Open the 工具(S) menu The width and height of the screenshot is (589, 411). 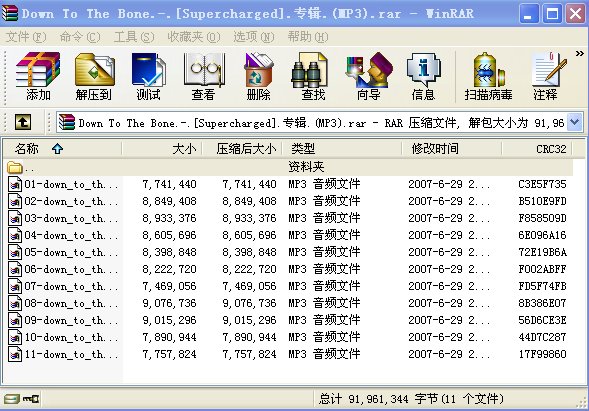134,37
